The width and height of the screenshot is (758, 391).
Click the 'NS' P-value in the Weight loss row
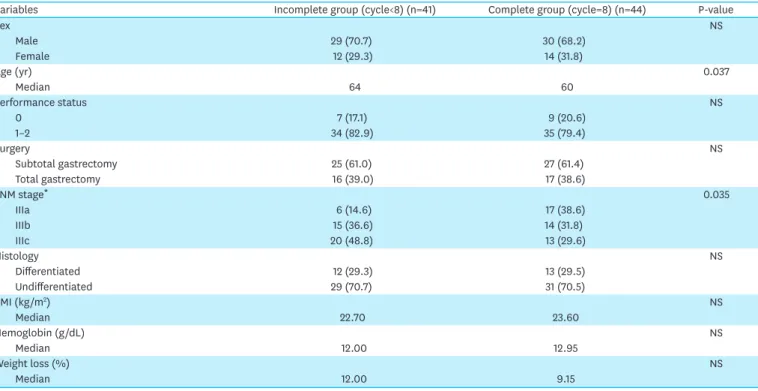pyautogui.click(x=716, y=364)
